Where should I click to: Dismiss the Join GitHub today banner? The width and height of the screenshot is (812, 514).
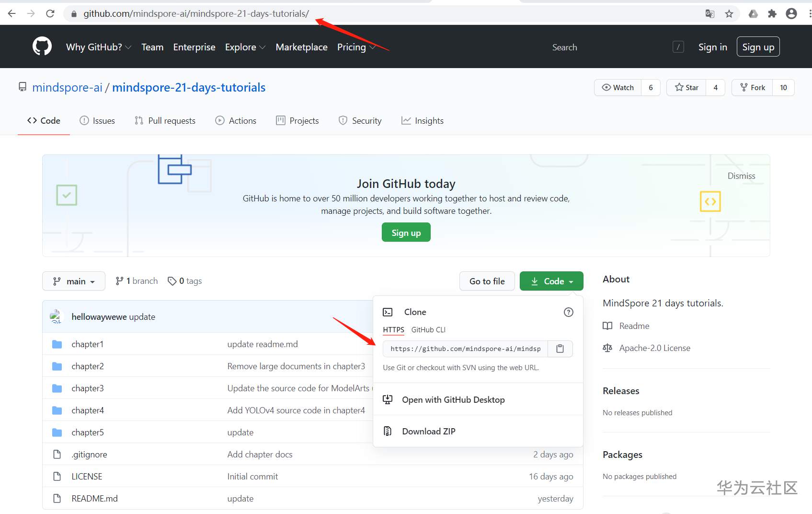[x=742, y=176]
